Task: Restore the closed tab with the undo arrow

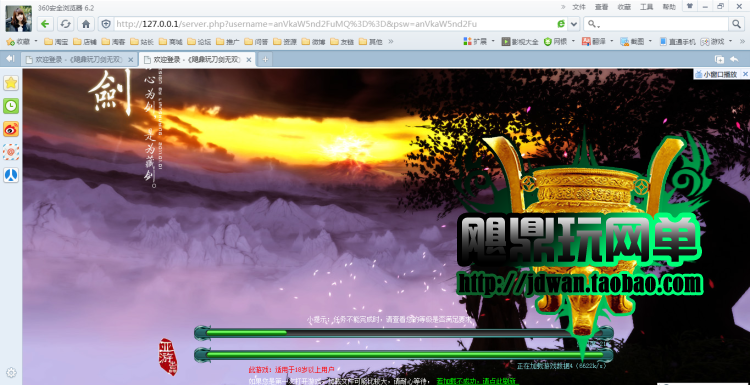Action: 734,59
